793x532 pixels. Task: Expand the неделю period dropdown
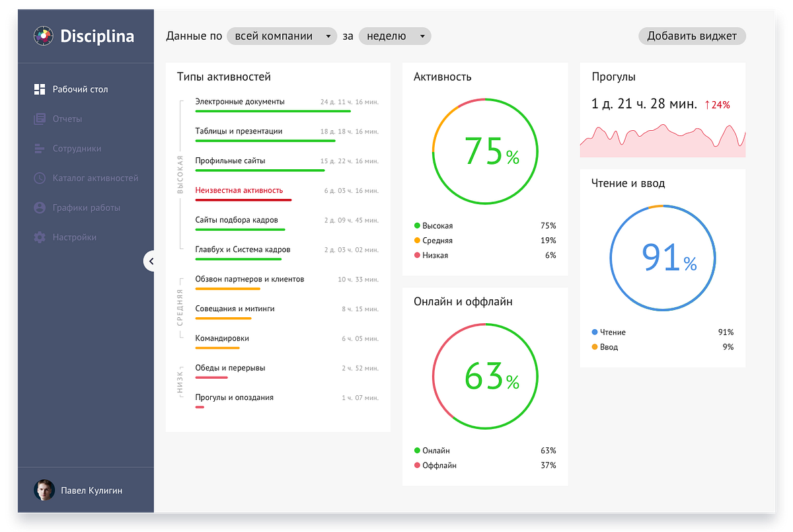coord(395,36)
